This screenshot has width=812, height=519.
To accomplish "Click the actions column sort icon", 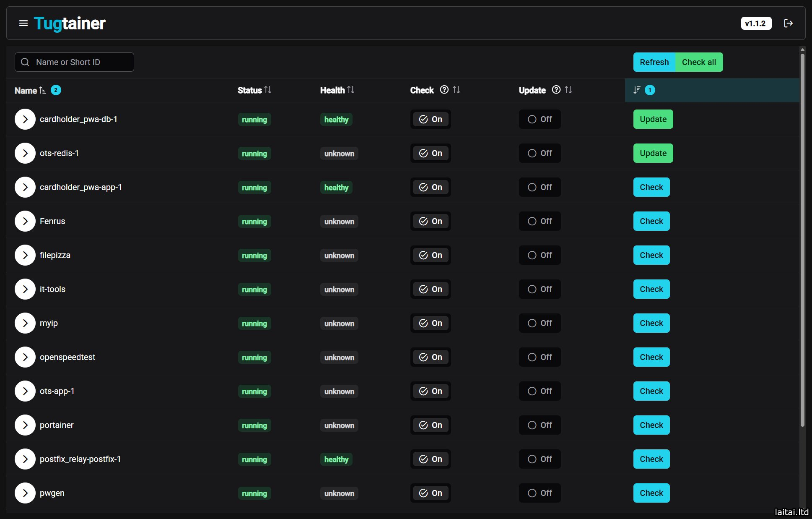I will tap(637, 90).
